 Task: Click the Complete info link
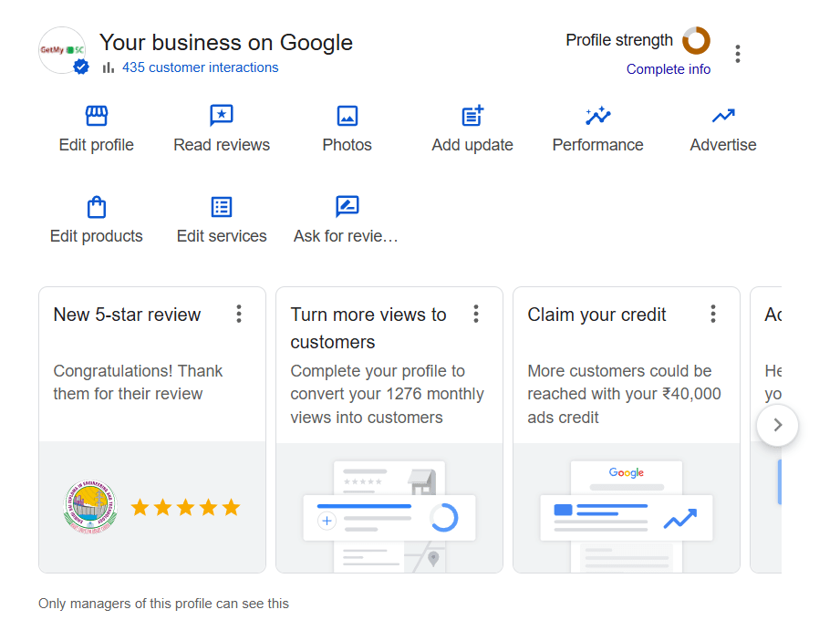pos(668,69)
